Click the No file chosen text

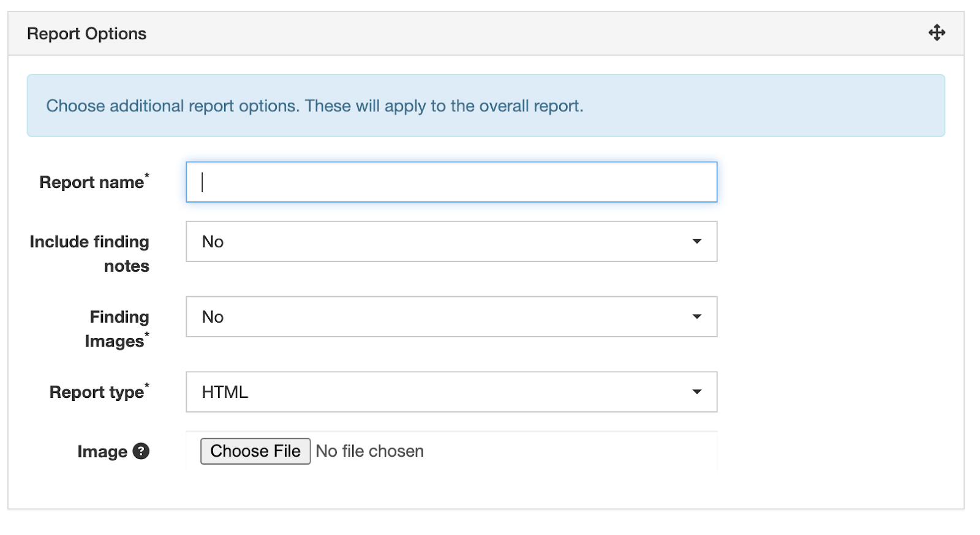(369, 451)
